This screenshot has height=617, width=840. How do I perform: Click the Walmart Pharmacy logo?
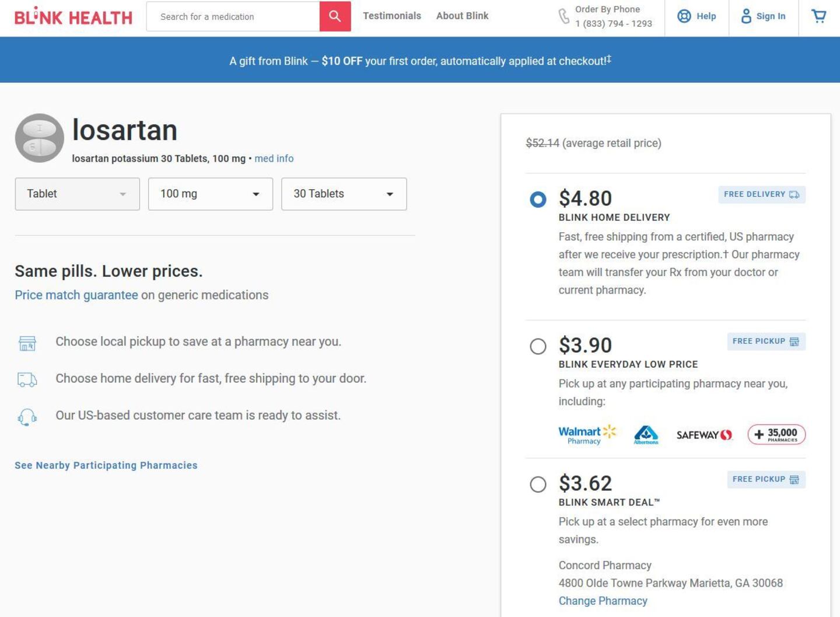[x=587, y=435]
